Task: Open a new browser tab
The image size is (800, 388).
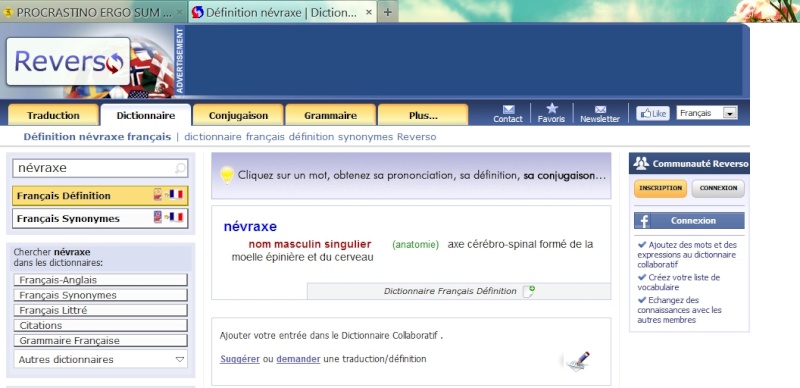Action: [388, 13]
